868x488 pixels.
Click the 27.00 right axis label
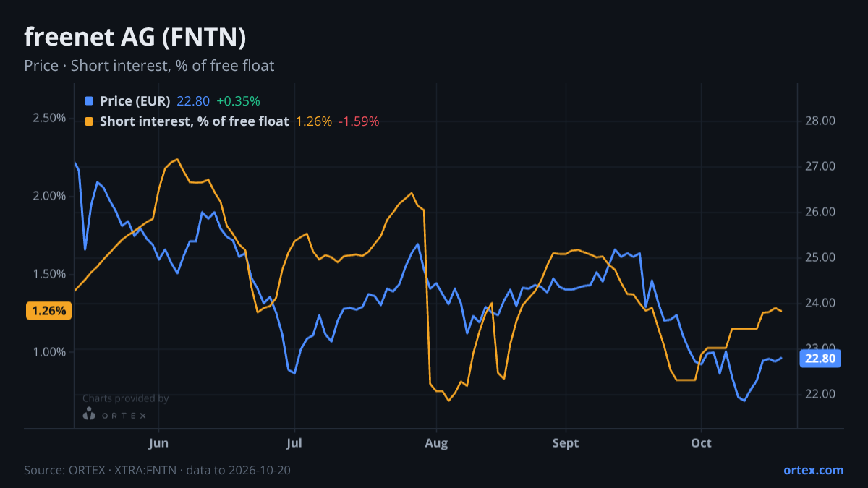point(820,167)
